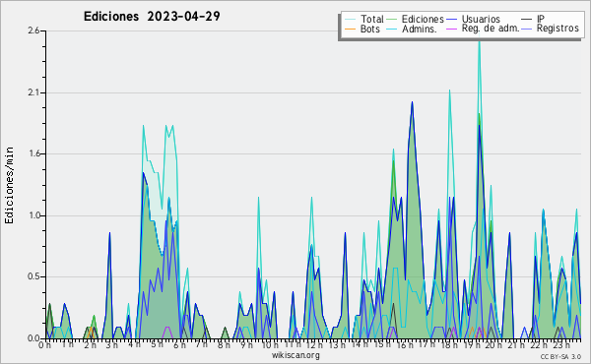This screenshot has height=364, width=591.
Task: Click the 'CC BY-SA 3.0' license text
Action: tap(560, 357)
